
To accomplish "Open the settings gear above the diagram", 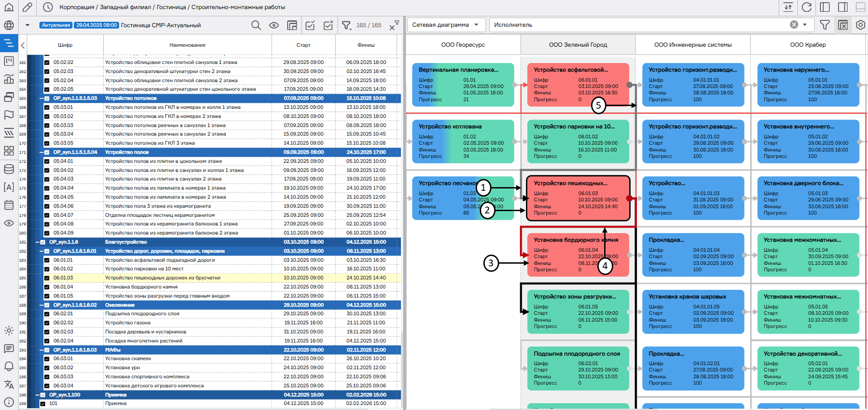I will click(x=860, y=25).
